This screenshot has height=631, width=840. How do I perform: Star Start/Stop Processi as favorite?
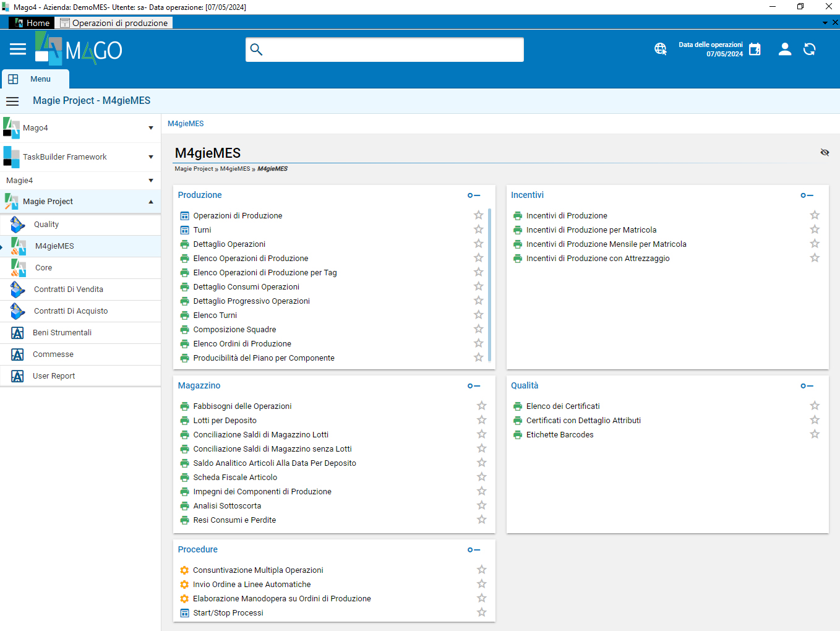tap(482, 612)
